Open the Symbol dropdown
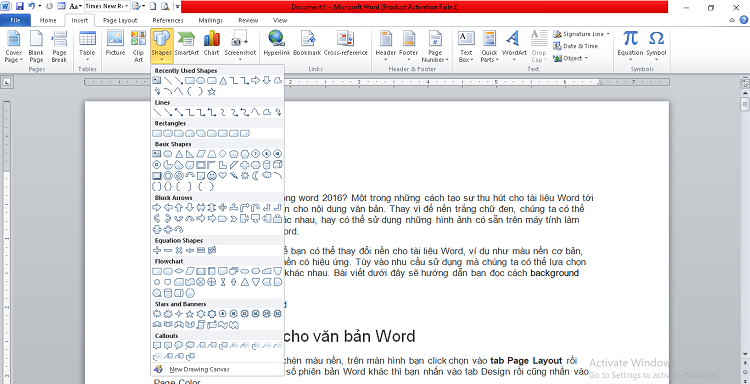 point(656,46)
